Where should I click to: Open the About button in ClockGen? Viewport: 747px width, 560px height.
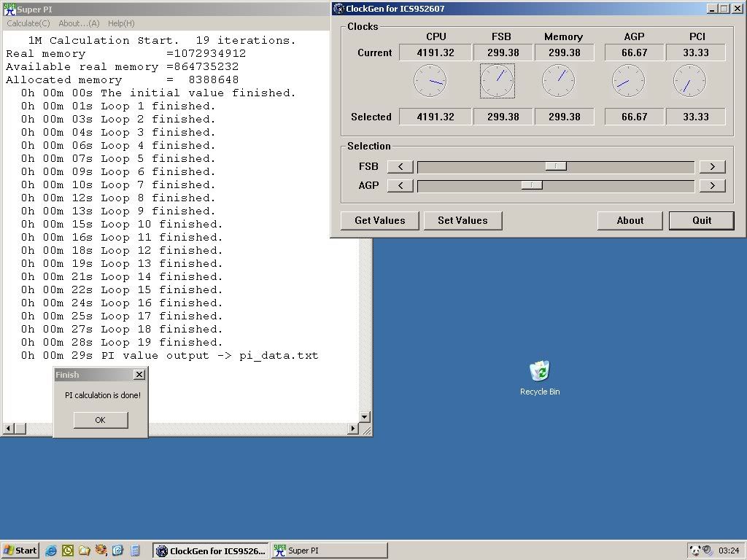(630, 220)
